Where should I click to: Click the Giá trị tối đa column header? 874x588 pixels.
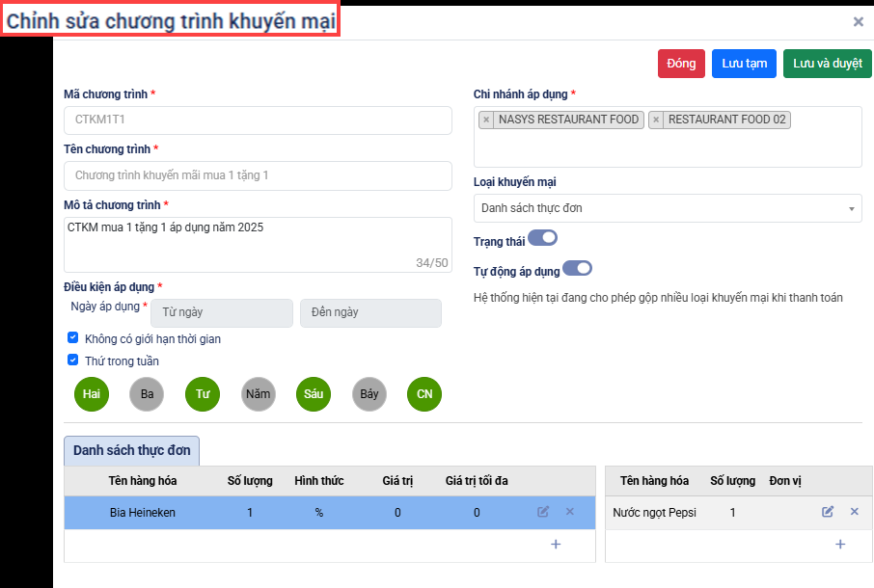477,481
